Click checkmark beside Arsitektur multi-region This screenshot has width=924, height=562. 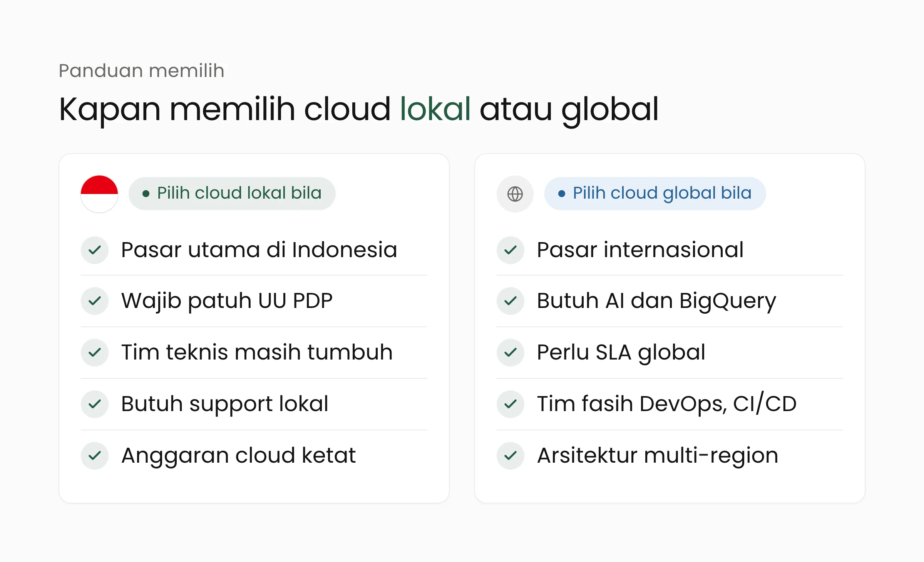click(x=511, y=456)
